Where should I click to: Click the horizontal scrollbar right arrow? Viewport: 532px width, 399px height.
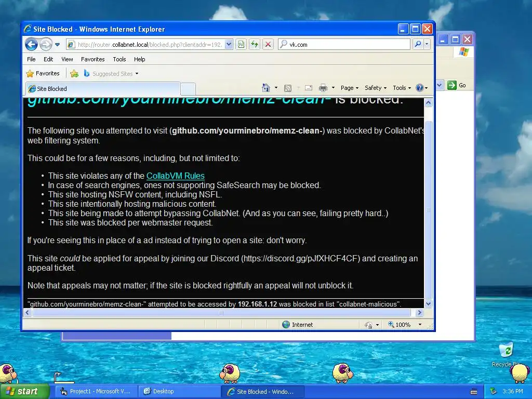pos(419,312)
